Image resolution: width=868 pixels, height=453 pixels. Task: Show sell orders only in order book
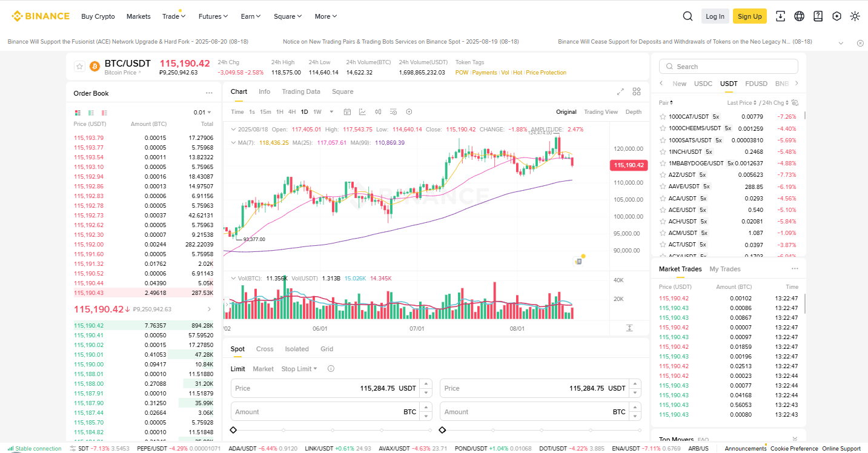[x=104, y=113]
